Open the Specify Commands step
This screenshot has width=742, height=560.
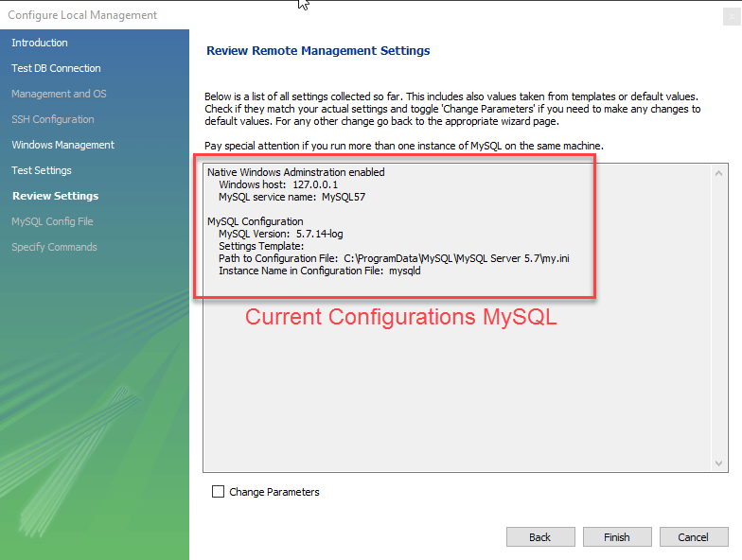tap(54, 247)
